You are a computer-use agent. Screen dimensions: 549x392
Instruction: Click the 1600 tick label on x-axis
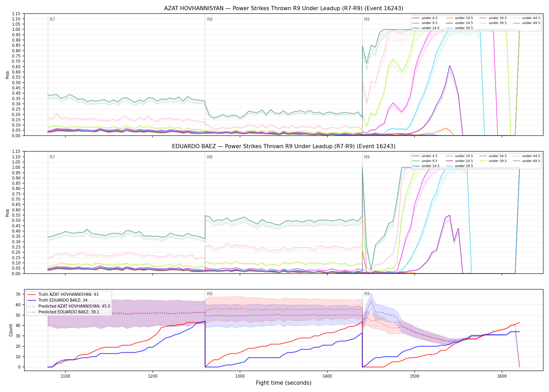(x=502, y=376)
